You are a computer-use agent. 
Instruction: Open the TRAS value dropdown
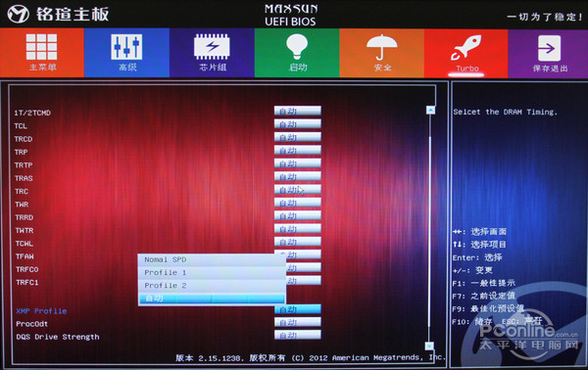pos(297,176)
